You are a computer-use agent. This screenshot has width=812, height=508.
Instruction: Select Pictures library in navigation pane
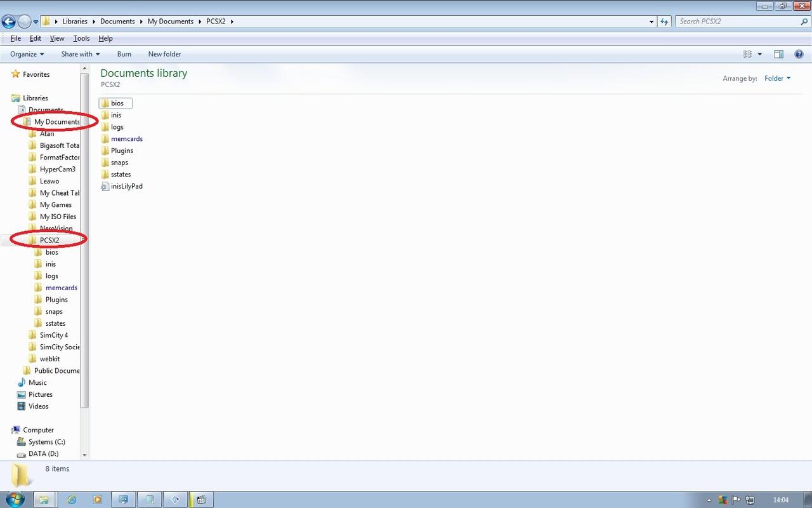click(41, 395)
